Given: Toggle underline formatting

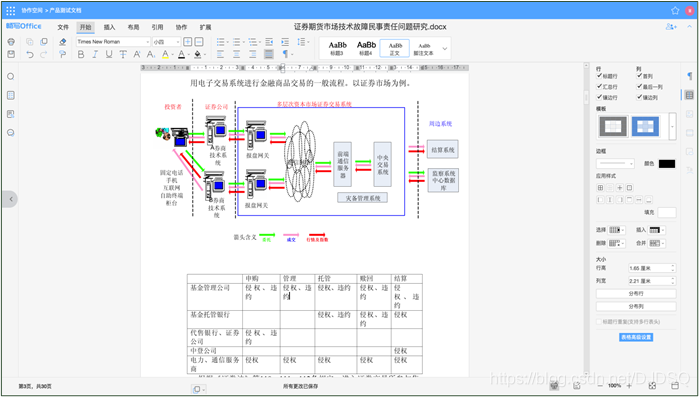Looking at the screenshot, I should pos(109,54).
